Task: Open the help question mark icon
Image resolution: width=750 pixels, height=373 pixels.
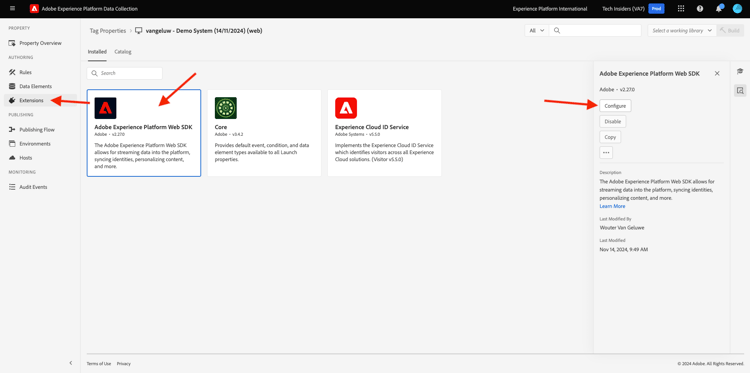Action: point(700,9)
